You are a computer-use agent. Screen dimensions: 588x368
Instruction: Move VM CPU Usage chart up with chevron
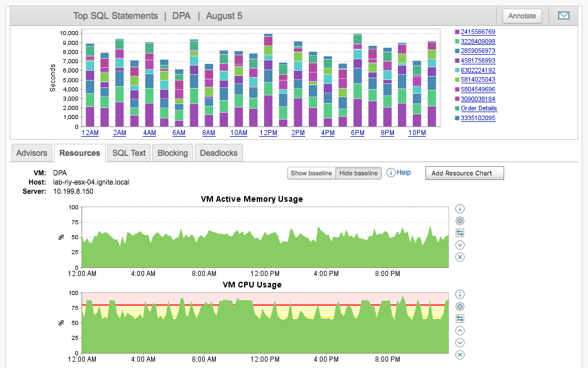point(459,330)
